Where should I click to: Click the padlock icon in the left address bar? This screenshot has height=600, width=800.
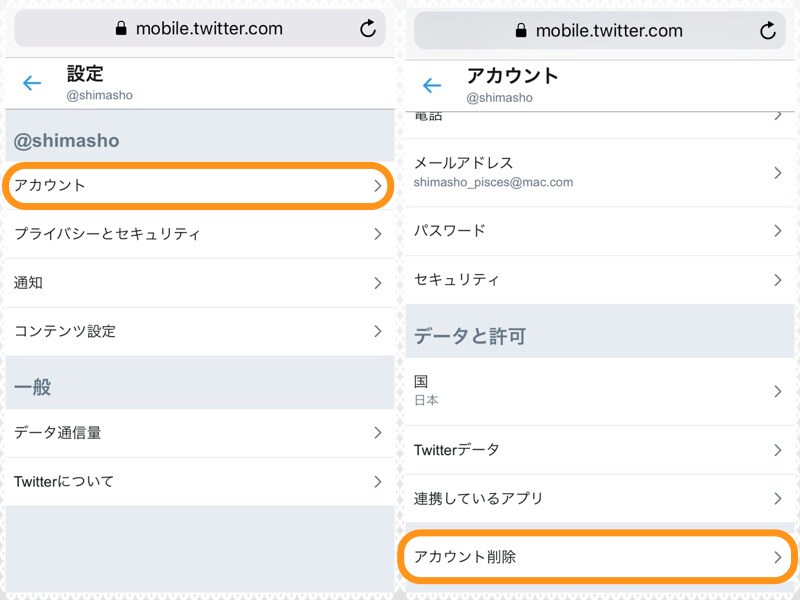123,29
